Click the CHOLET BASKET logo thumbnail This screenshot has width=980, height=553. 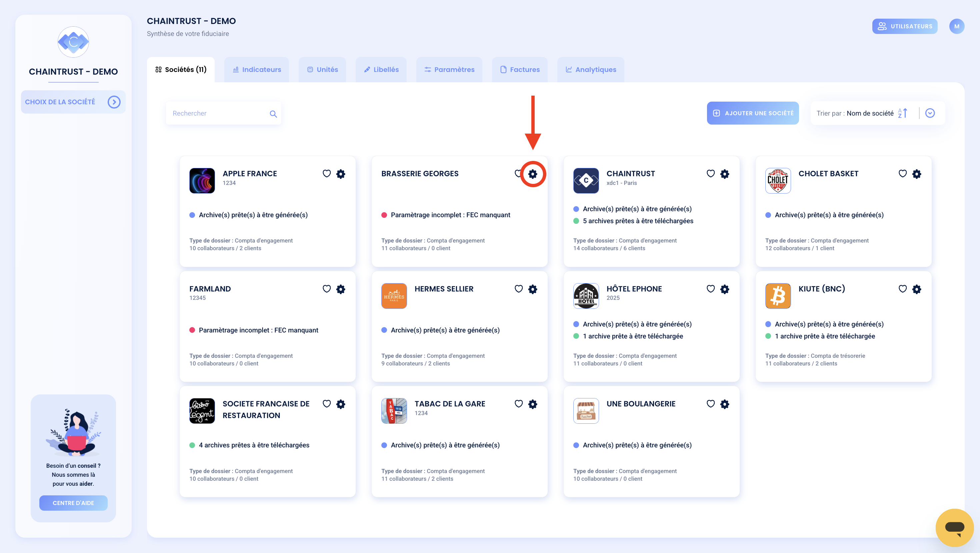pos(778,181)
